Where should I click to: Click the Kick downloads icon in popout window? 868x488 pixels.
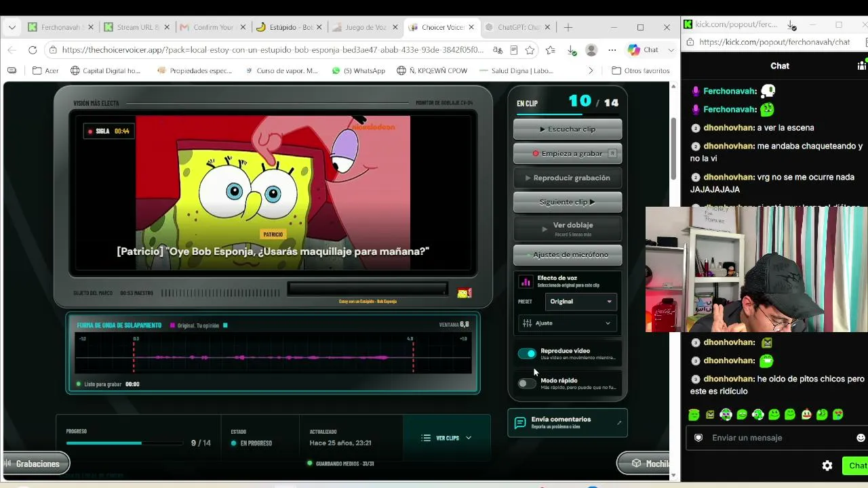(791, 25)
